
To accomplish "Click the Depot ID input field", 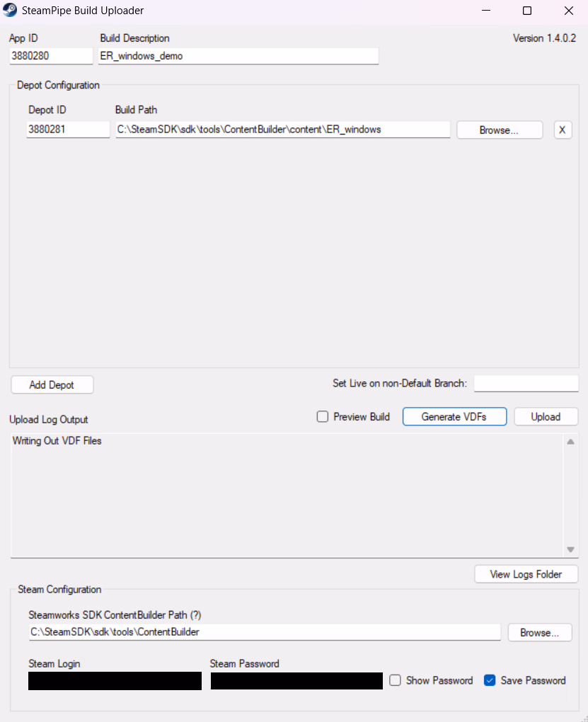I will tap(68, 130).
